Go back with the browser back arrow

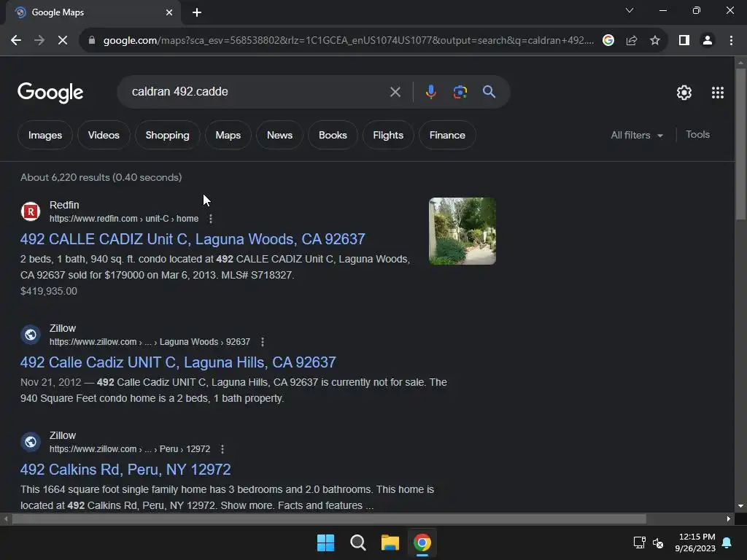tap(16, 41)
